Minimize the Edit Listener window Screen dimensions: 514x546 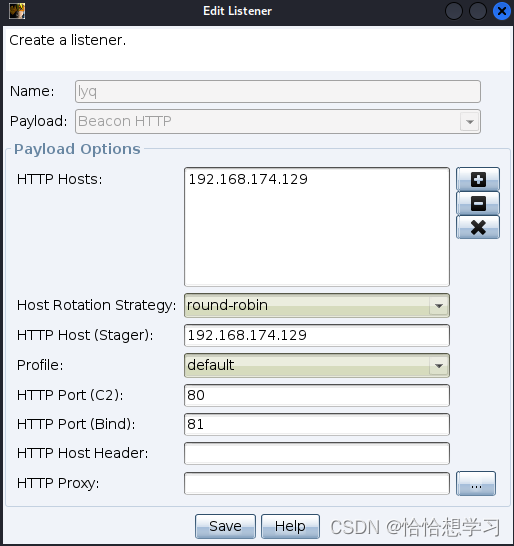click(454, 11)
